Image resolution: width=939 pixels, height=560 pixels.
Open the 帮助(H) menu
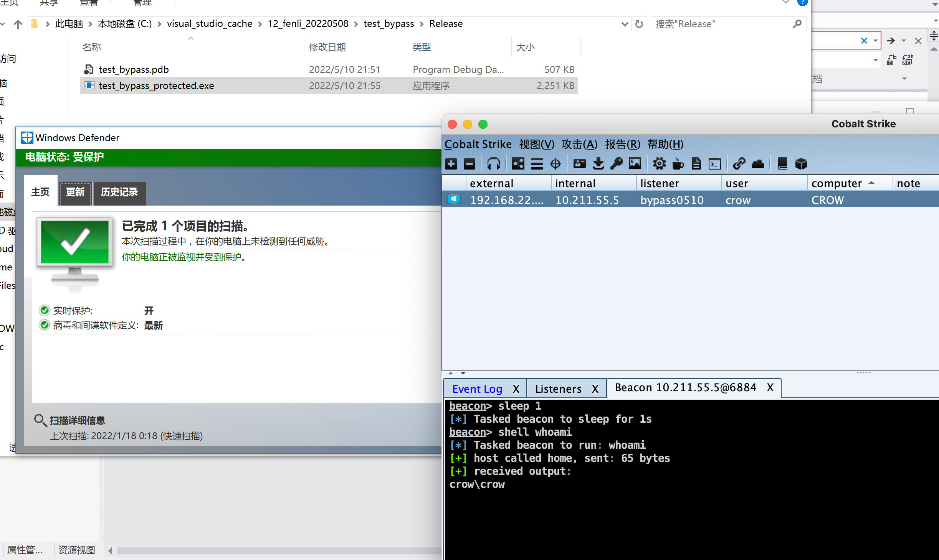665,145
